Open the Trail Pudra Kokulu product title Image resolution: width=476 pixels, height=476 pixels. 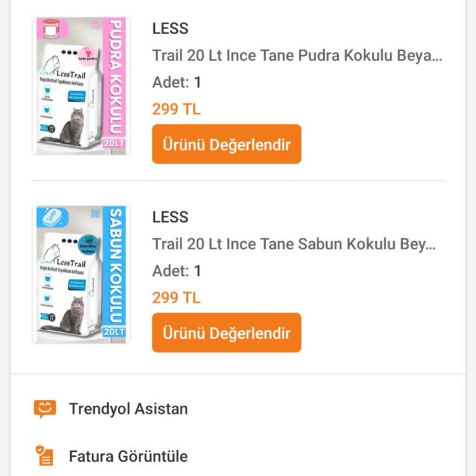point(297,56)
